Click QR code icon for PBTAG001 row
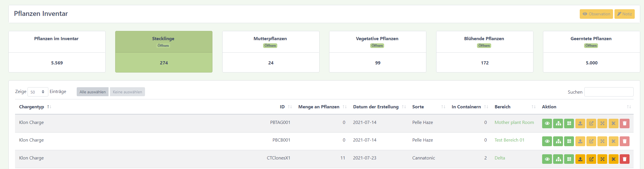 click(x=569, y=124)
